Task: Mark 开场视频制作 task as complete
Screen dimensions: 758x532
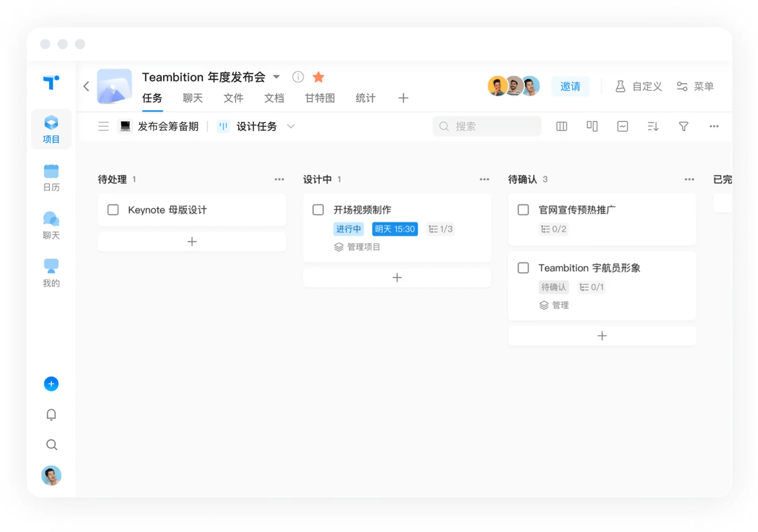Action: click(318, 209)
